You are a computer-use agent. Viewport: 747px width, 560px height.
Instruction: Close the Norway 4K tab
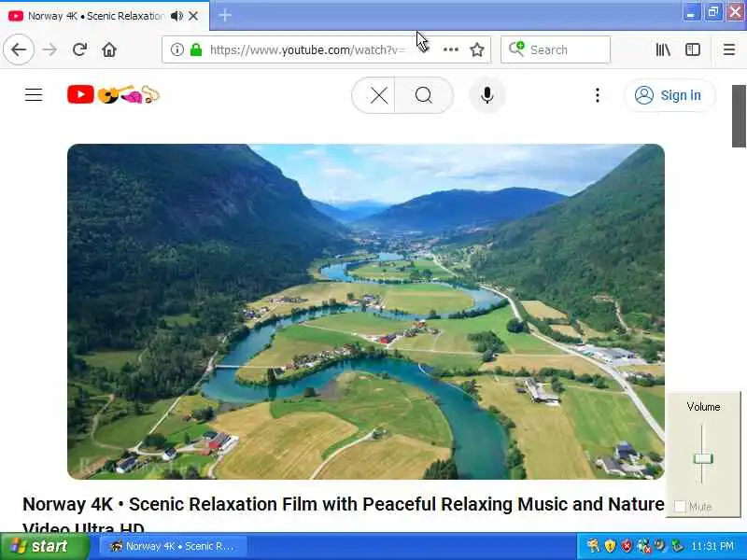193,16
